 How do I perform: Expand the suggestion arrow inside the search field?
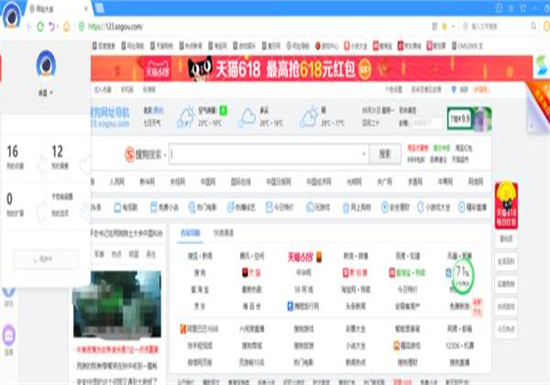[x=364, y=154]
